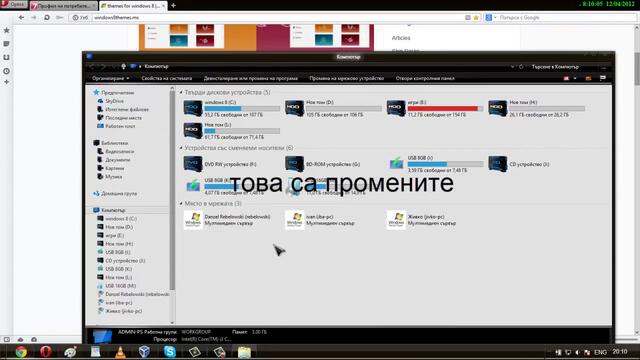Select Документи library in navigation pane
This screenshot has width=640, height=360.
click(x=118, y=160)
